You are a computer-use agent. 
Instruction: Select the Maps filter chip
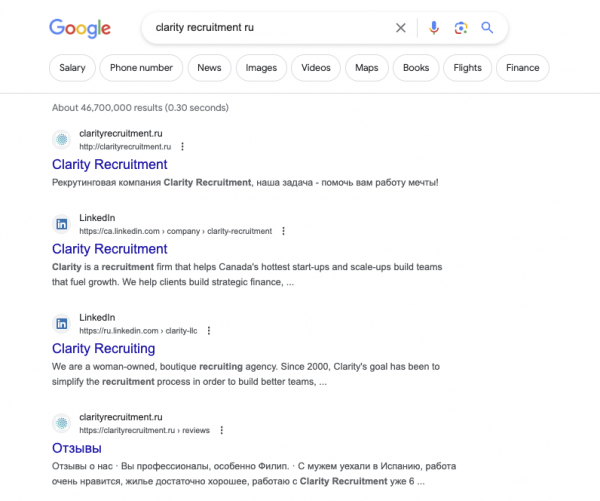366,68
